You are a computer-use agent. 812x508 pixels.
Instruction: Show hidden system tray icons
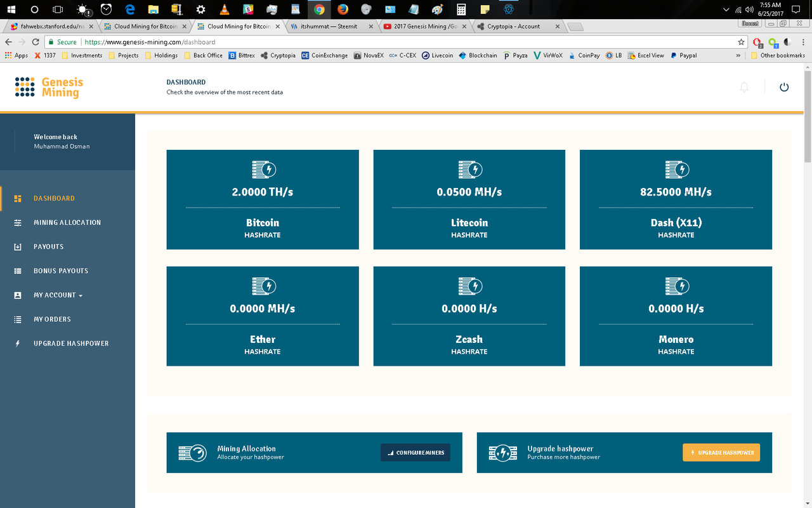[727, 10]
